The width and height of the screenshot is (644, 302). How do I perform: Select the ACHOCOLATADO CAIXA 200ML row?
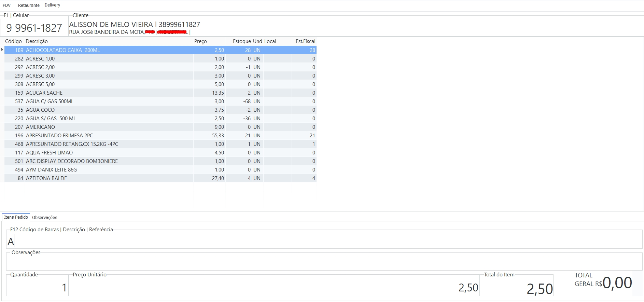pos(63,50)
